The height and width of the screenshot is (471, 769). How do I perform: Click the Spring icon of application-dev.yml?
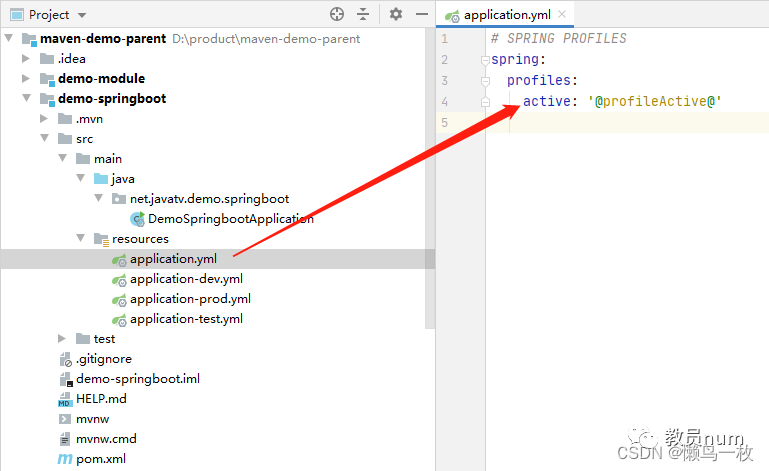[x=119, y=280]
